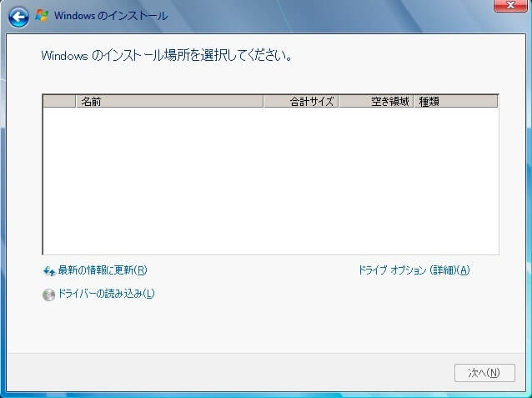Viewport: 532px width, 398px height.
Task: Click the refresh arrows icon
Action: 49,271
